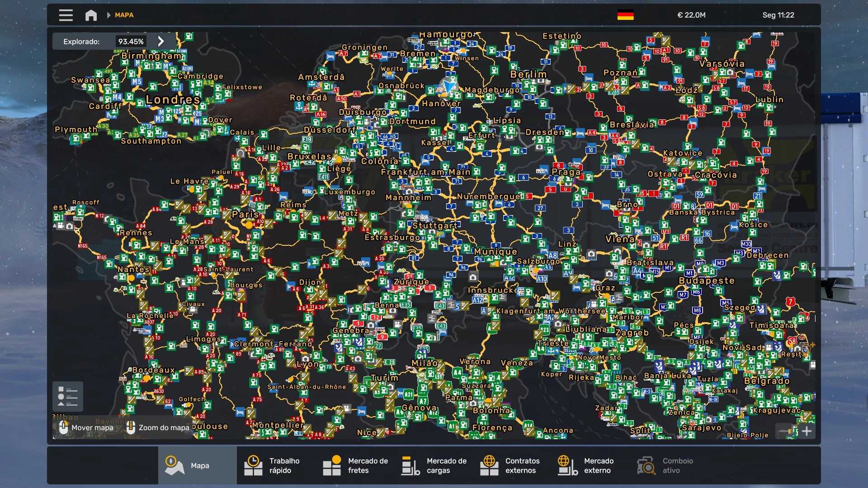Select the Comboio ativo tab
Viewport: 868px width, 488px height.
point(669,465)
